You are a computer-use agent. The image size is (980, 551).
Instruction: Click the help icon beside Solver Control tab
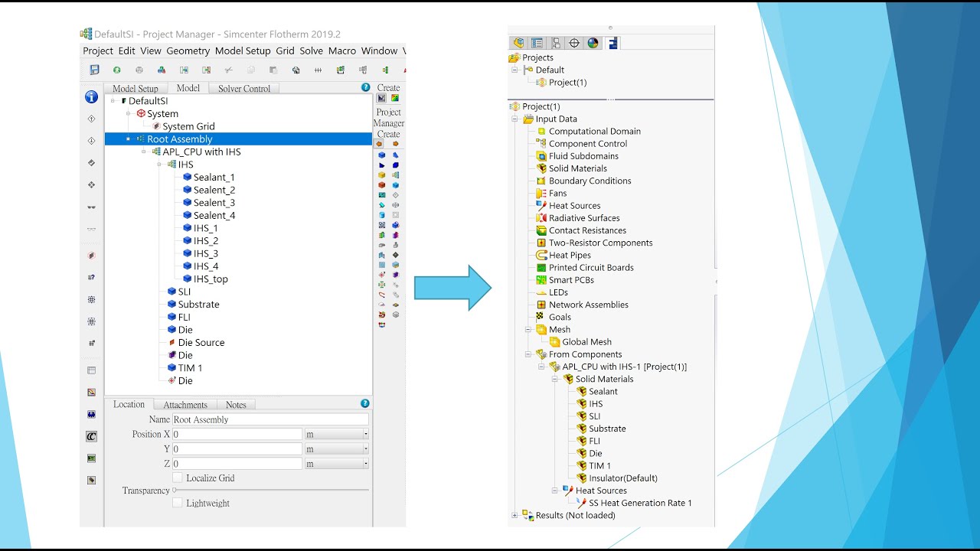click(365, 88)
